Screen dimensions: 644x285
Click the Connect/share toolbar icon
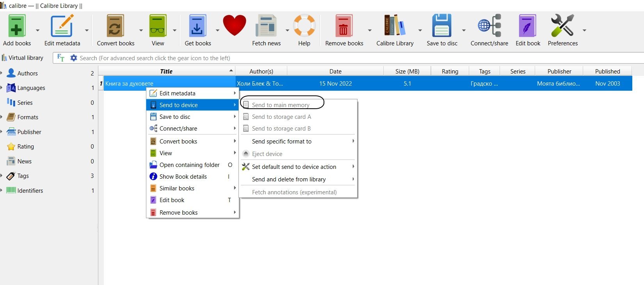[x=489, y=26]
